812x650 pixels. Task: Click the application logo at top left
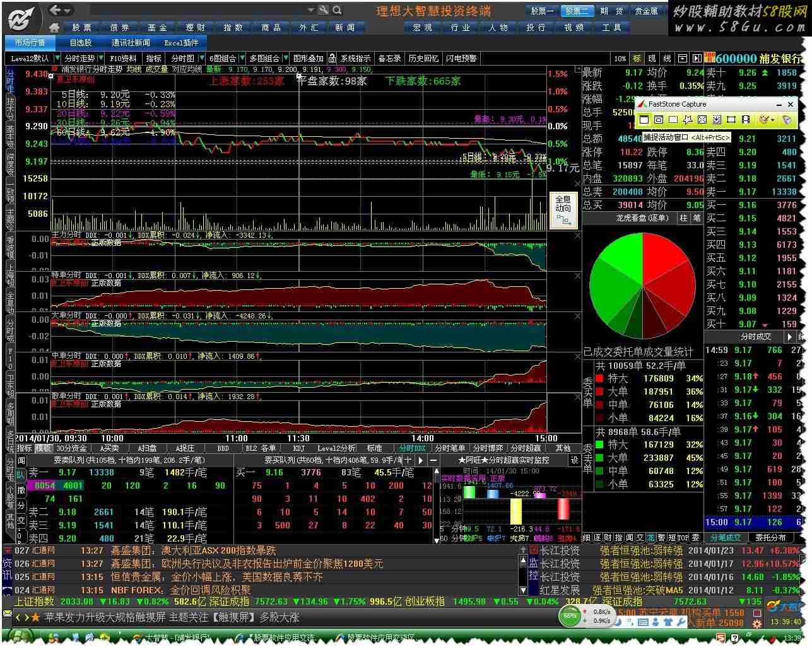coord(22,18)
